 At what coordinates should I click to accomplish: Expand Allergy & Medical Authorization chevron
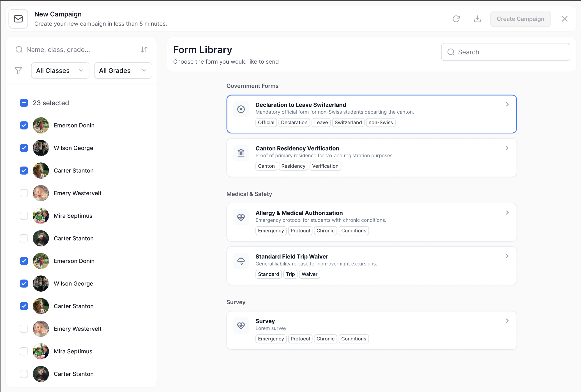coord(507,213)
